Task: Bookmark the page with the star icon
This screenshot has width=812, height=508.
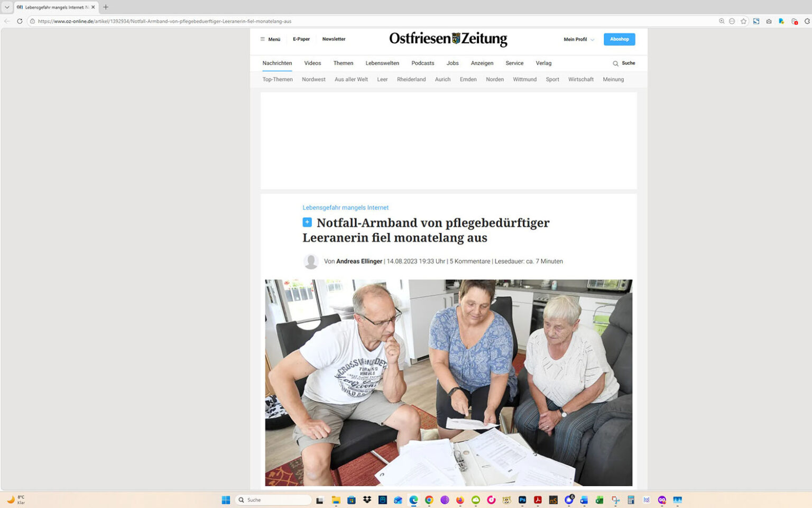Action: [x=743, y=21]
